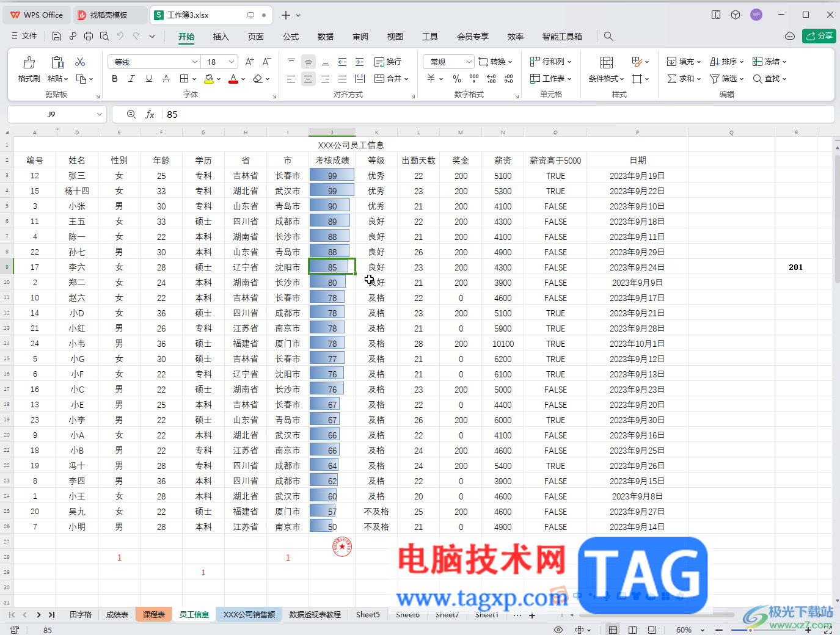Decrease font size with A- icon
The height and width of the screenshot is (635, 840).
266,62
